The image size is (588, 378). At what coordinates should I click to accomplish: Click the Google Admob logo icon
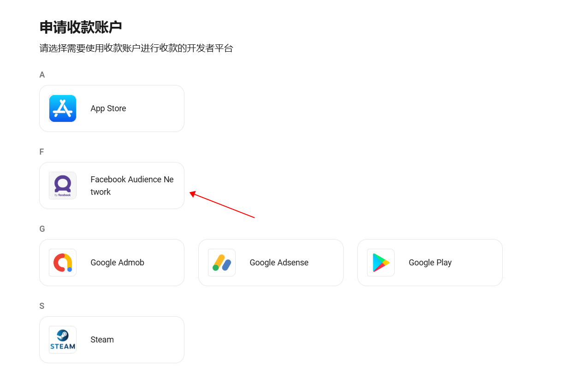(x=63, y=263)
